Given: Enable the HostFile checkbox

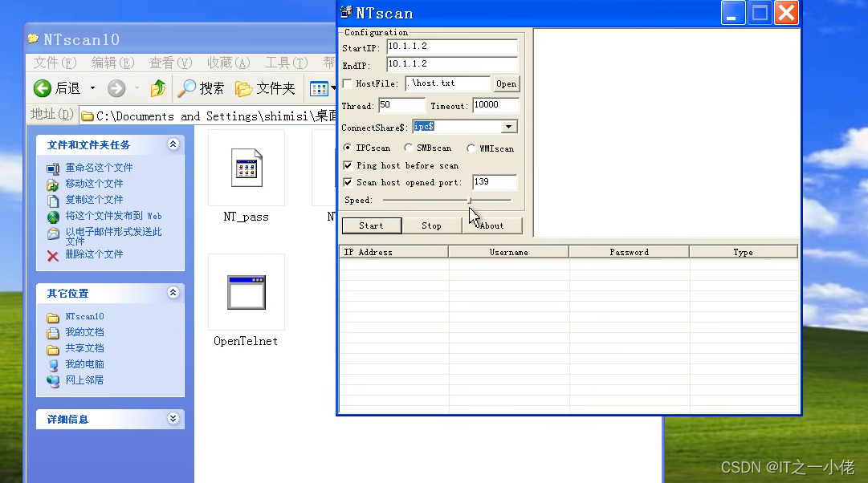Looking at the screenshot, I should tap(348, 83).
